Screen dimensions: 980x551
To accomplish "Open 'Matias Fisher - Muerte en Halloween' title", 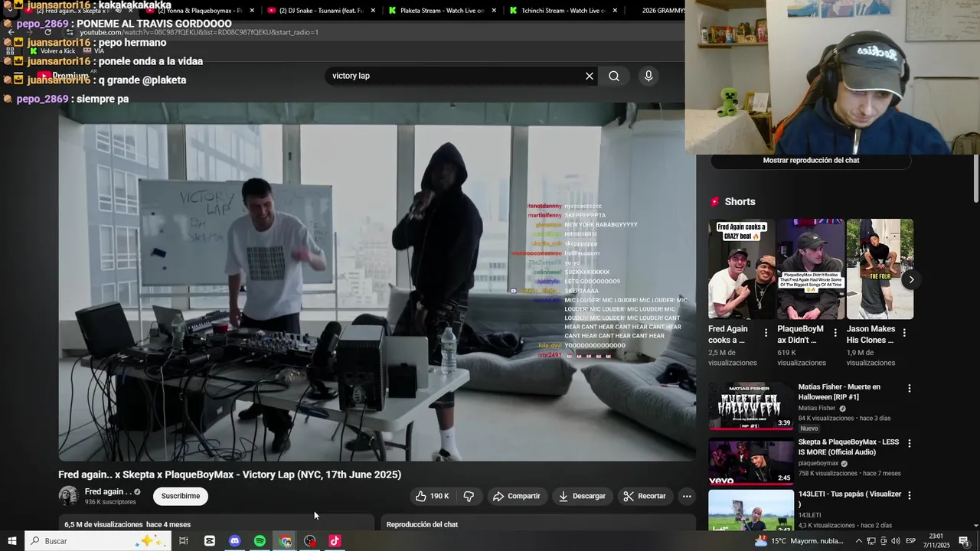I will [x=839, y=392].
